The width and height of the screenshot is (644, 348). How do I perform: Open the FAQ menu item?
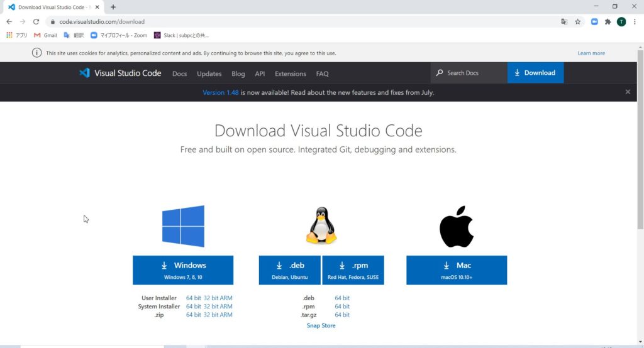click(x=323, y=74)
